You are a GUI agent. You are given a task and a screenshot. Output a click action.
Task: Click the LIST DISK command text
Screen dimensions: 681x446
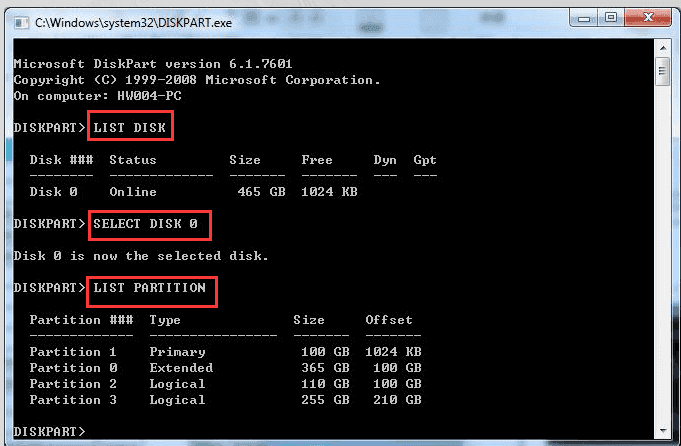(x=129, y=128)
